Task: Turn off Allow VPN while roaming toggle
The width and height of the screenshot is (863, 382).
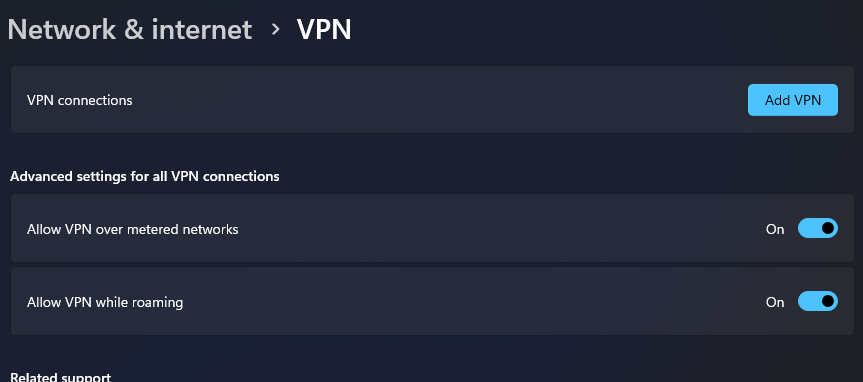Action: click(818, 302)
